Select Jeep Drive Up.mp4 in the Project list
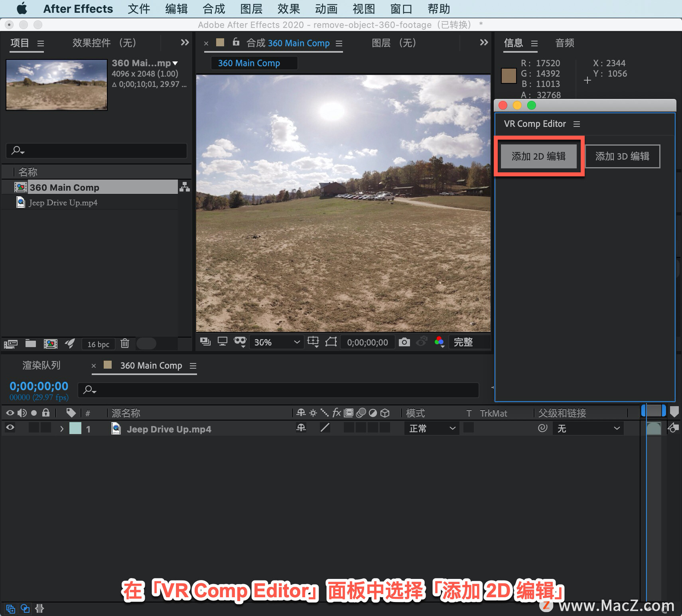This screenshot has width=682, height=616. [x=90, y=202]
